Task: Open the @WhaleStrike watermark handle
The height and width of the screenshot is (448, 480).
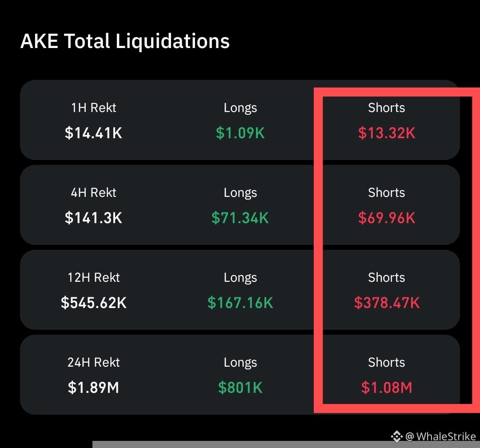Action: [x=440, y=436]
